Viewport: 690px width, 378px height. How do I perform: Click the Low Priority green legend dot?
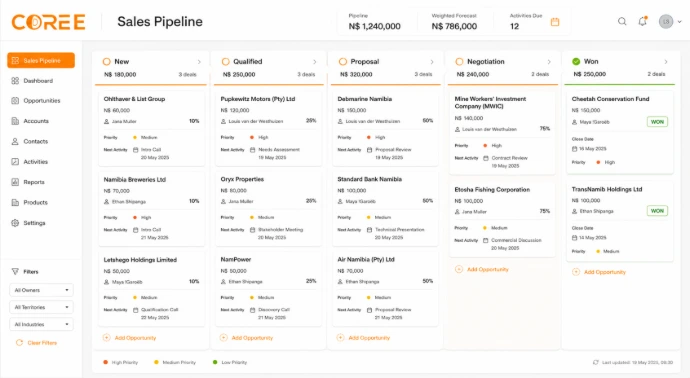pos(215,362)
